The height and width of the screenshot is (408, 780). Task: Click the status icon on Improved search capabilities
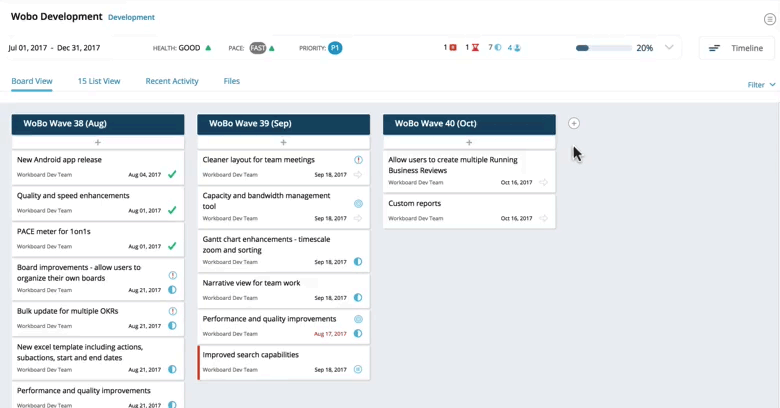coord(358,369)
